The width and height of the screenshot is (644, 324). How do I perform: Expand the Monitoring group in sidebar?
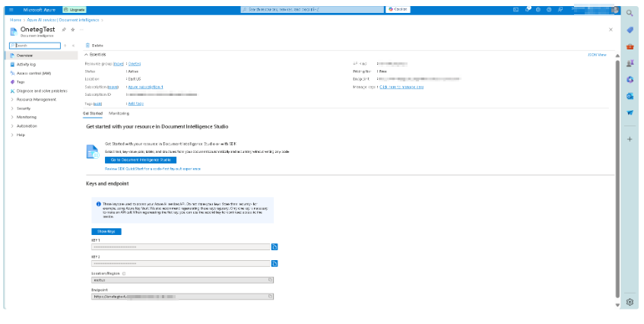(26, 117)
